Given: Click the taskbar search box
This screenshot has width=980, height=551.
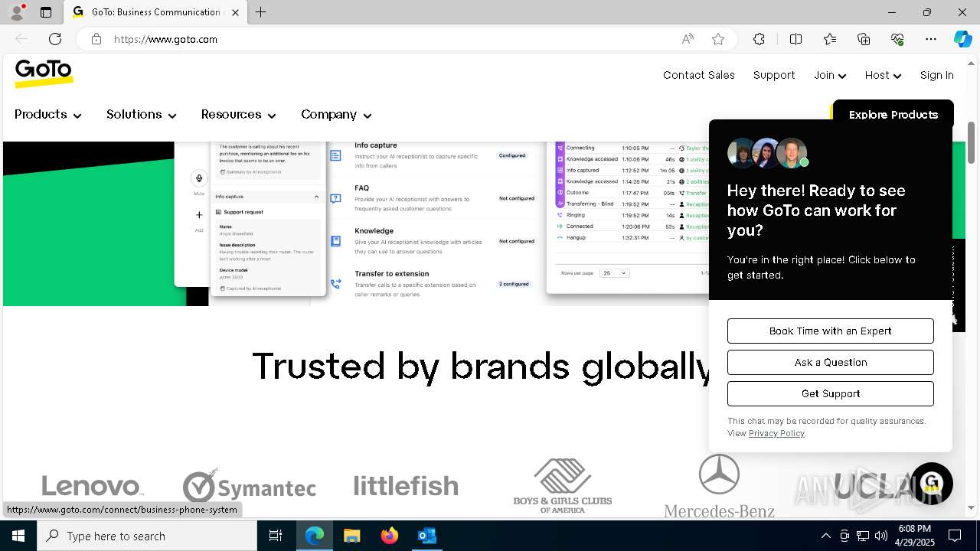Looking at the screenshot, I should point(147,536).
